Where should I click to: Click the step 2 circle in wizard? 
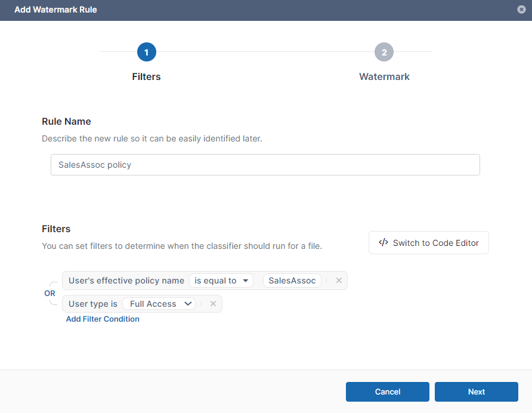[384, 53]
